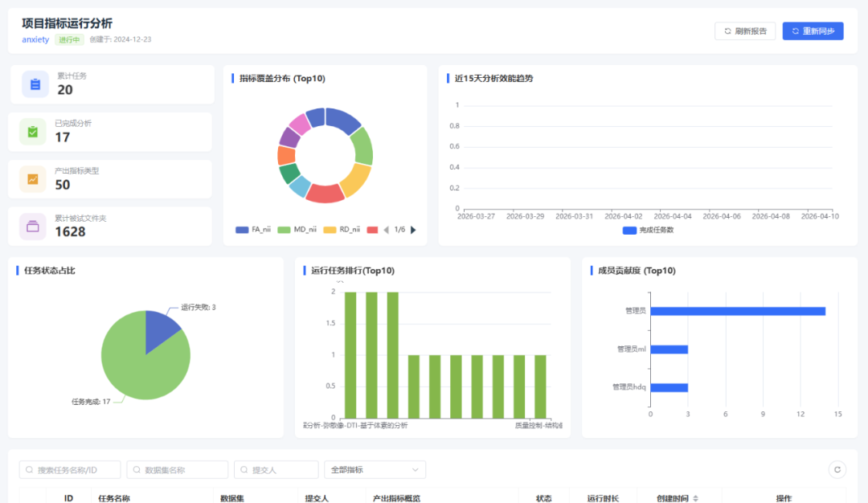Viewport: 868px width, 503px height.
Task: Click first green bar in 运行任务排行 chart
Action: pos(350,355)
